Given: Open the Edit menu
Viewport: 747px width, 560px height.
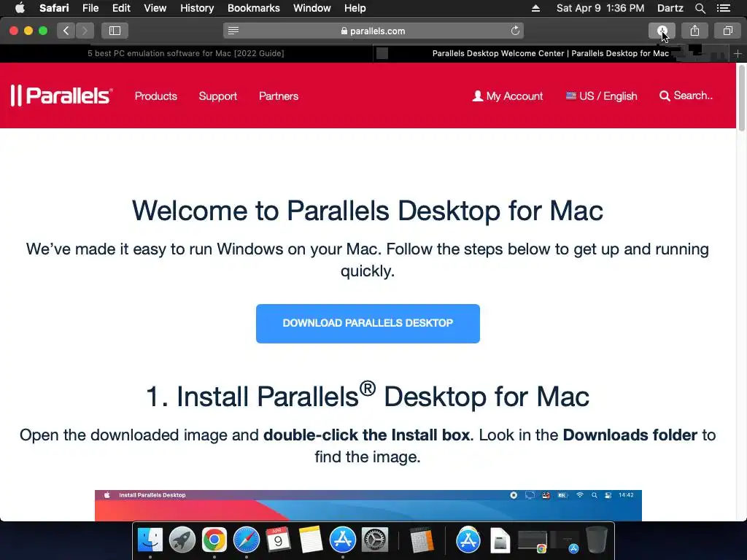Looking at the screenshot, I should click(121, 8).
